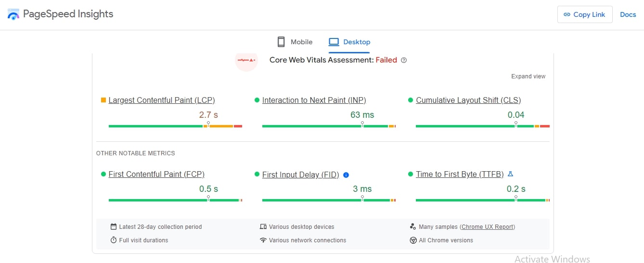Click the PageSpeed Insights title text
The image size is (644, 263).
[x=68, y=14]
